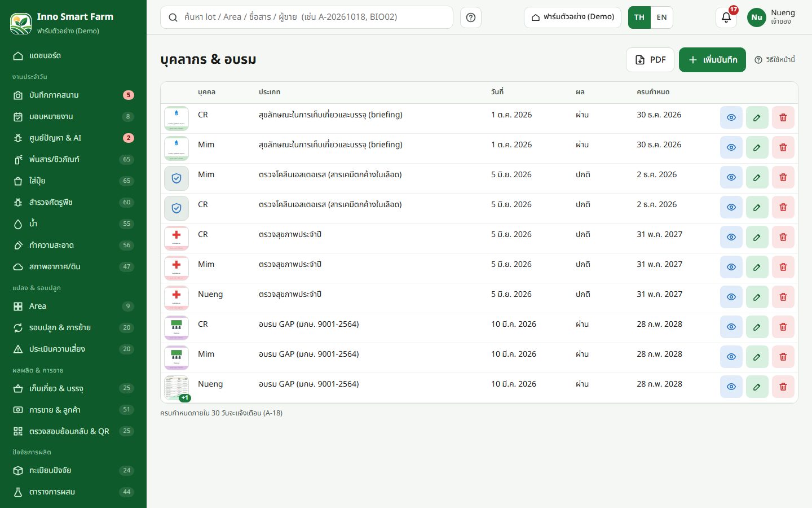Switch language to TH
The image size is (812, 508).
click(x=639, y=17)
